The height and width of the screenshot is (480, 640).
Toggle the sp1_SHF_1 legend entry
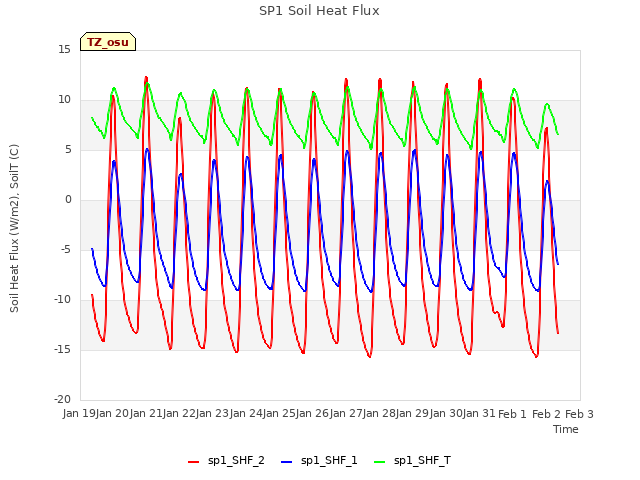(x=319, y=461)
